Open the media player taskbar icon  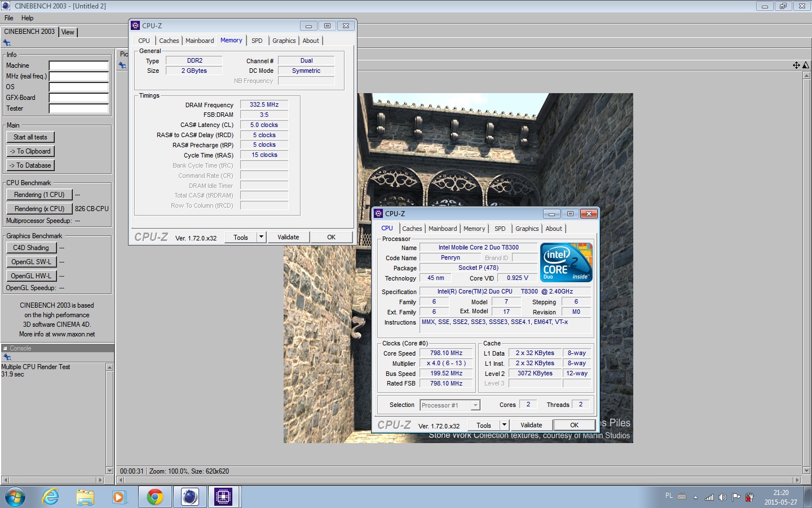click(x=119, y=497)
